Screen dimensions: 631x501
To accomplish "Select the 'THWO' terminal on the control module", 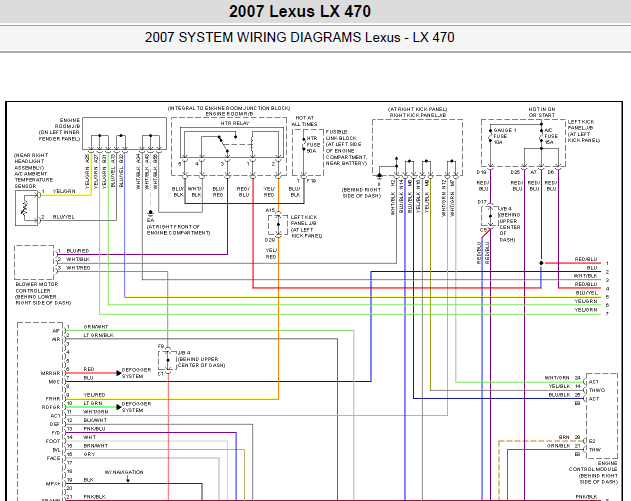I will 596,390.
